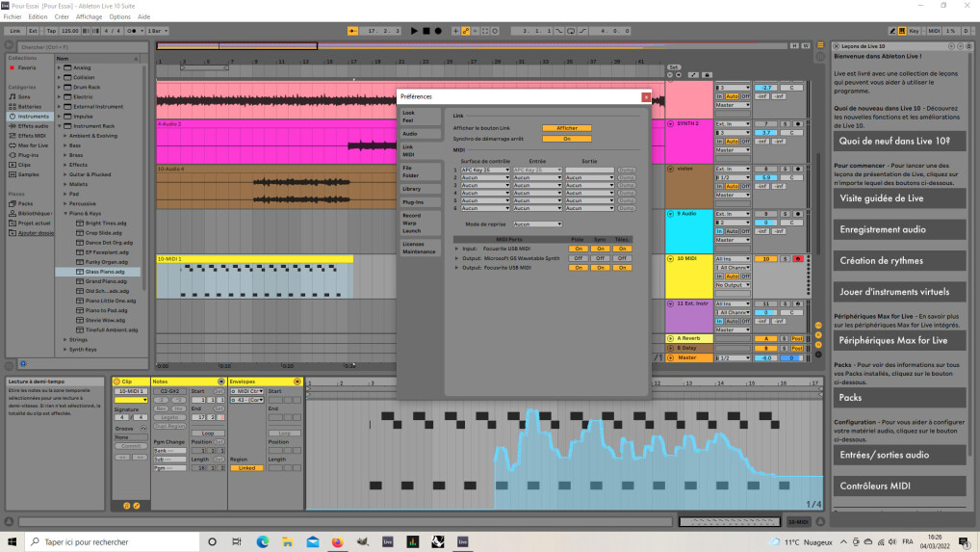The height and width of the screenshot is (552, 980).
Task: Open output dropdown No Output on 10 MIDI
Action: pyautogui.click(x=733, y=285)
